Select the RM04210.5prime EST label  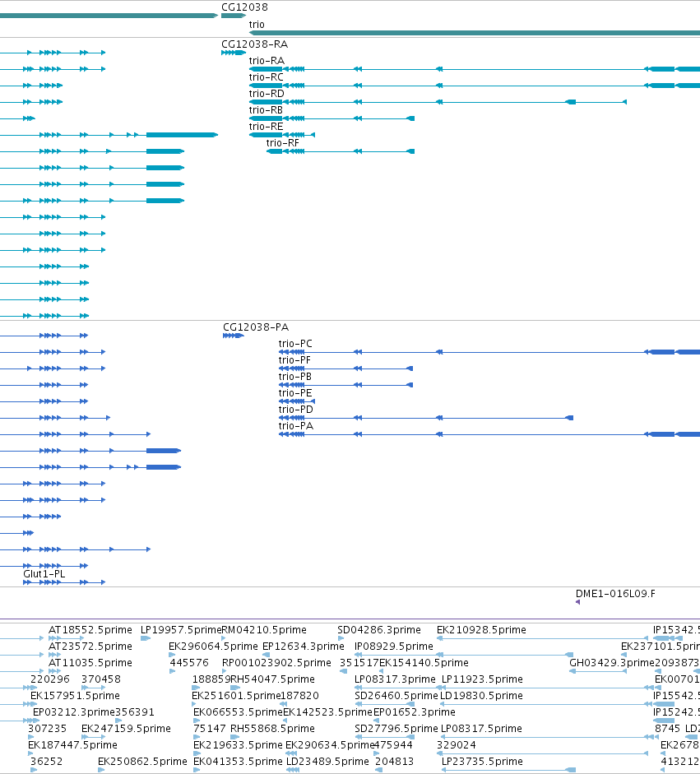tap(264, 630)
